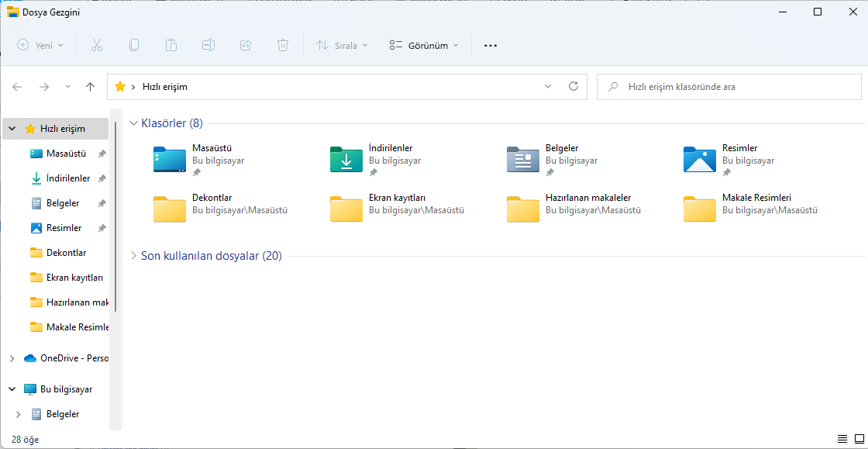Screen dimensions: 868x449
Task: Open the Görünüm view menu
Action: (424, 45)
